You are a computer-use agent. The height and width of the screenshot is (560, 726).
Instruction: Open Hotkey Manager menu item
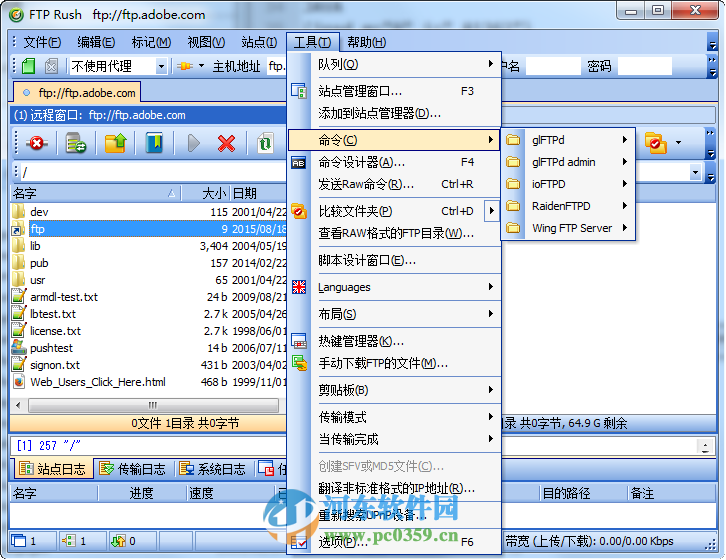[x=394, y=341]
